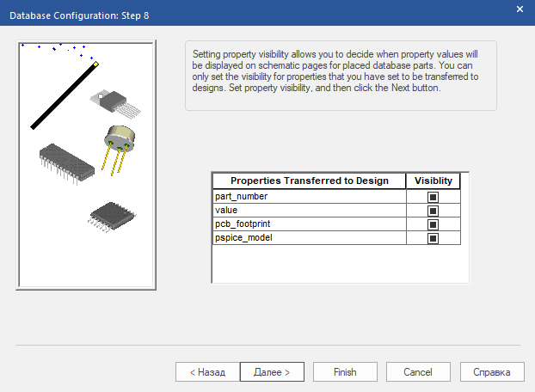Toggle visibility checkbox for pcb_footprint

pos(433,224)
